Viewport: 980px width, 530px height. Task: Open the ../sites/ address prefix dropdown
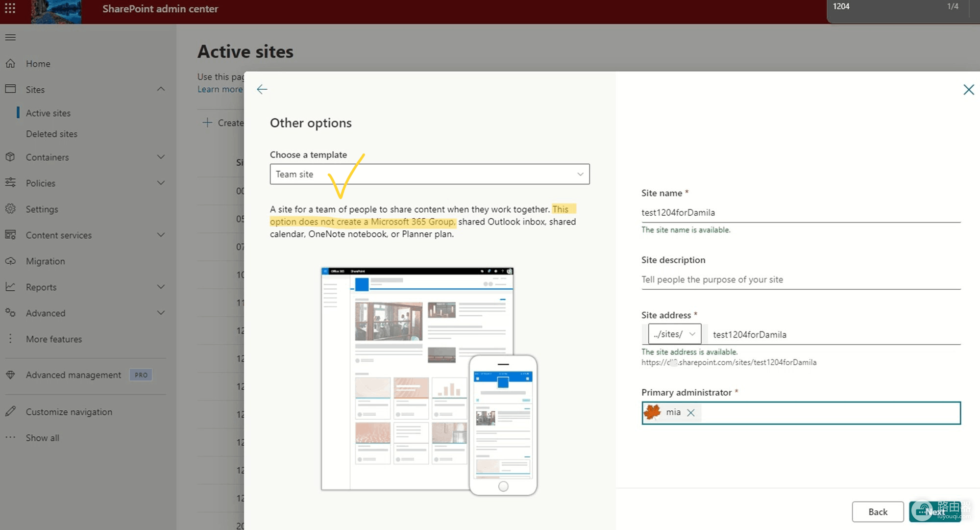[674, 334]
